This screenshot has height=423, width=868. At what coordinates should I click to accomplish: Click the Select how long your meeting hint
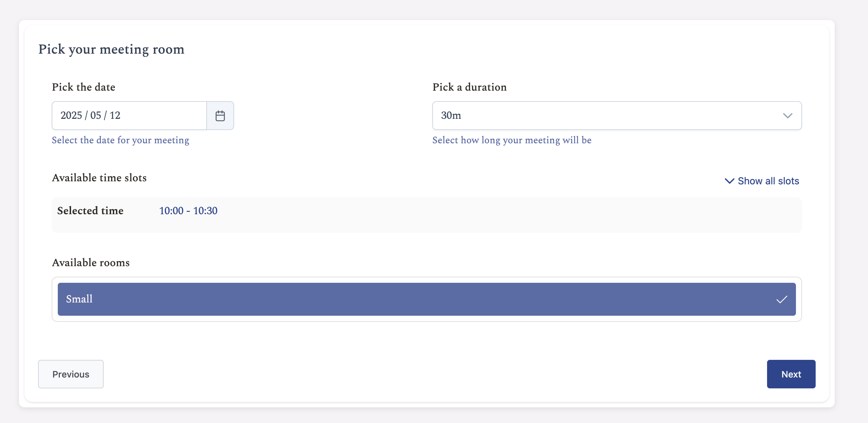(512, 140)
